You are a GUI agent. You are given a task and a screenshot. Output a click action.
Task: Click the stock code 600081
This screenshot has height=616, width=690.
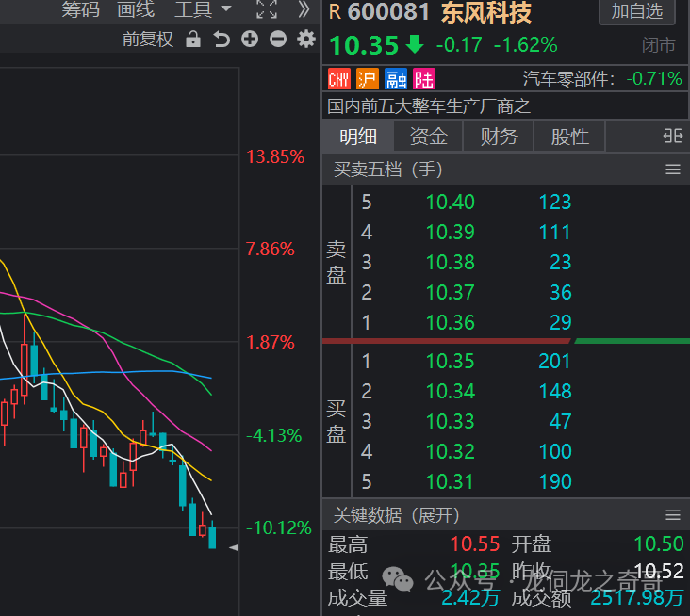[x=388, y=12]
